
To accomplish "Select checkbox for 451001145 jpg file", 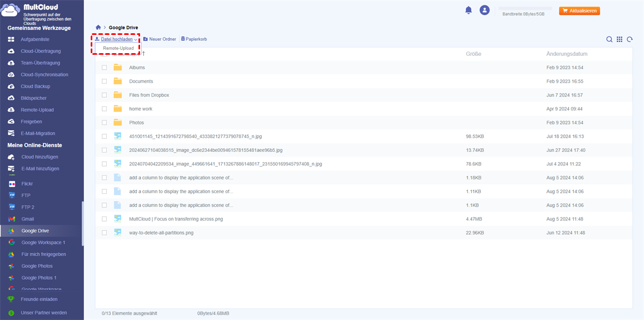I will pos(104,136).
